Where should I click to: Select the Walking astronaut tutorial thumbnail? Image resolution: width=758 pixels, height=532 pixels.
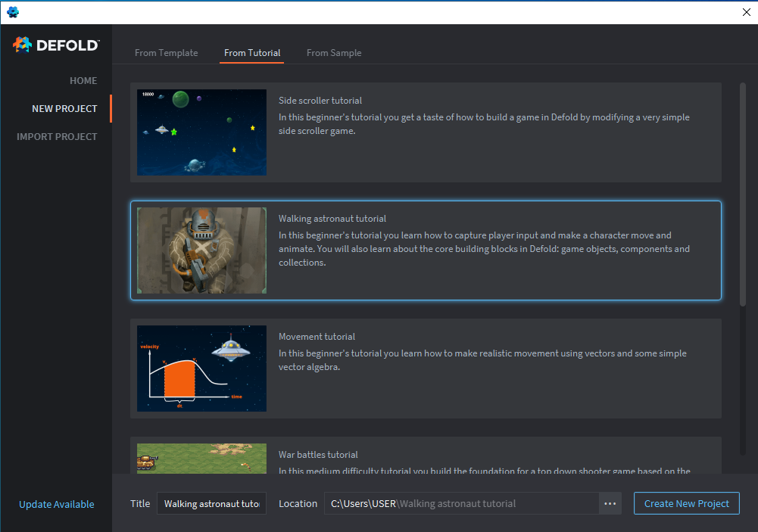pos(201,250)
